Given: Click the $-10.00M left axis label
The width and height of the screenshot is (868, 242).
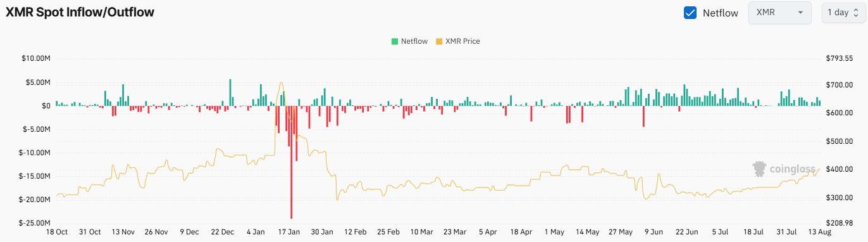Looking at the screenshot, I should 35,153.
